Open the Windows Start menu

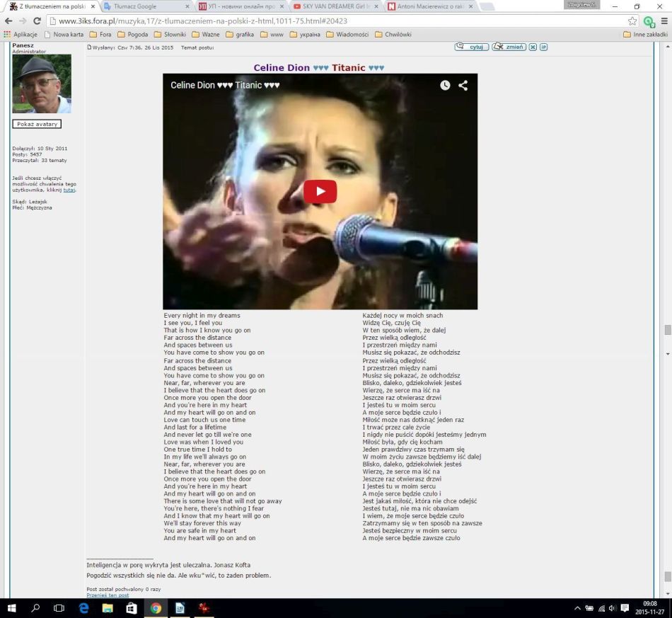pos(11,608)
